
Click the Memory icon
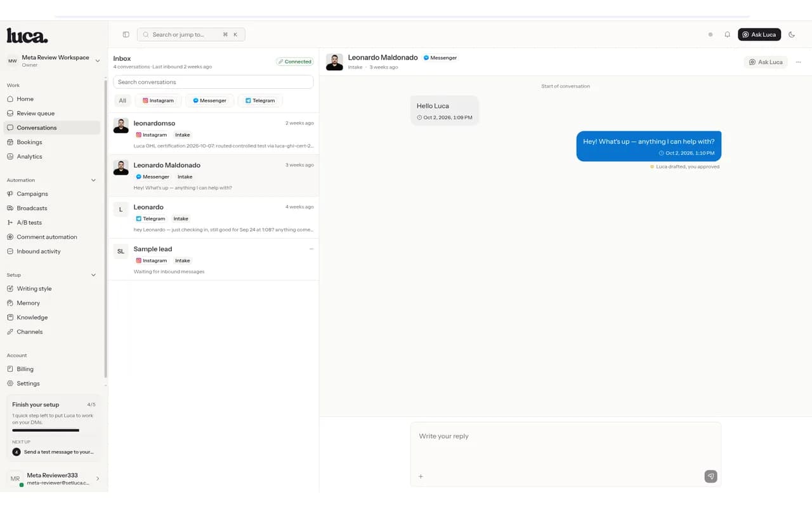[10, 303]
